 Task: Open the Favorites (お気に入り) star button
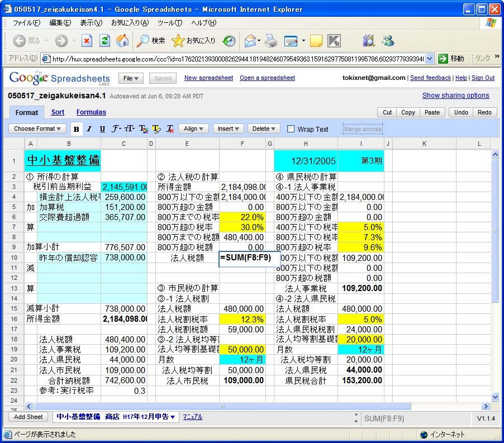click(193, 41)
